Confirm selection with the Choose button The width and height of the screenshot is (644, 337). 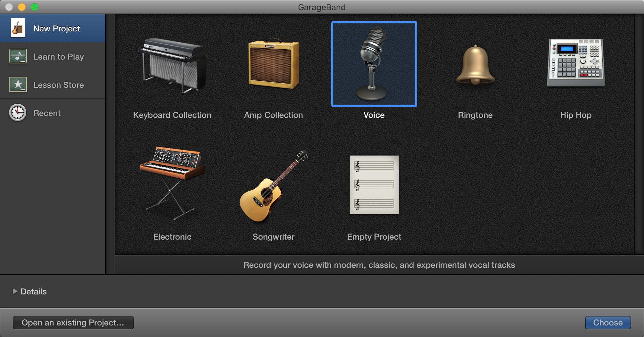pos(607,323)
